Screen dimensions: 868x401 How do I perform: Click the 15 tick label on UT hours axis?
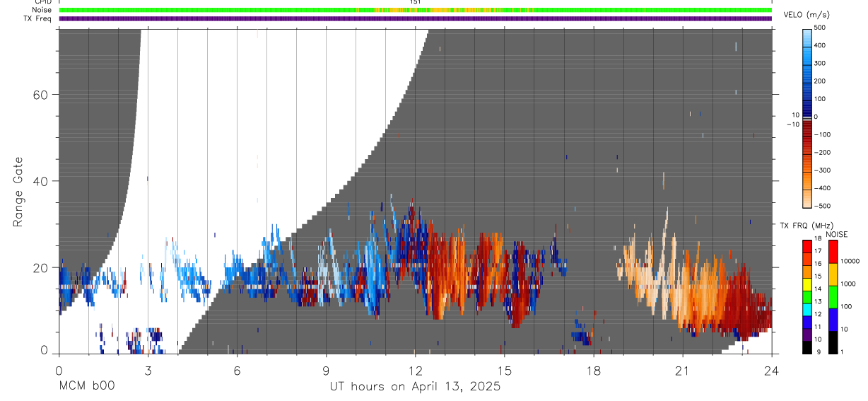[505, 371]
